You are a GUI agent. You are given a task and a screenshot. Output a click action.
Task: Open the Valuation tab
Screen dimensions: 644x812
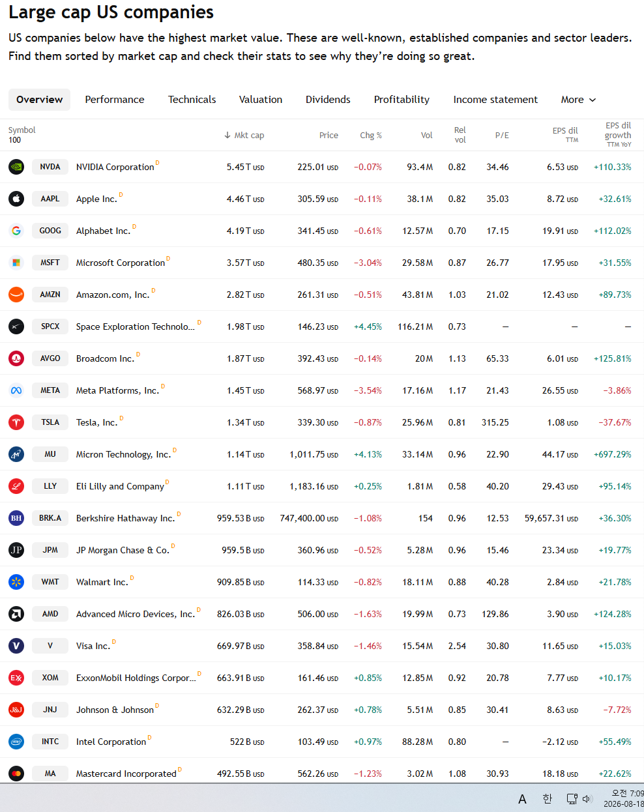tap(261, 100)
